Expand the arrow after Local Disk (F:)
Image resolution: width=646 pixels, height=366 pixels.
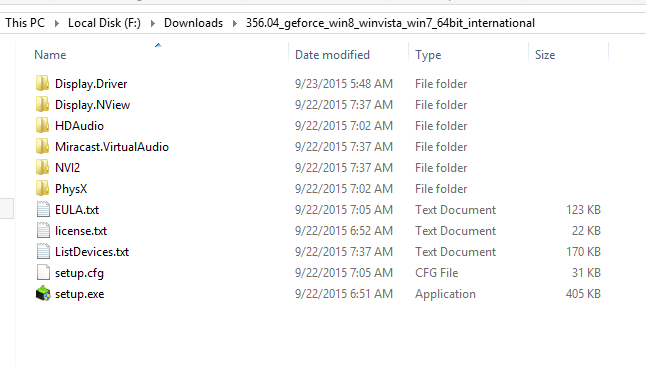pyautogui.click(x=153, y=23)
